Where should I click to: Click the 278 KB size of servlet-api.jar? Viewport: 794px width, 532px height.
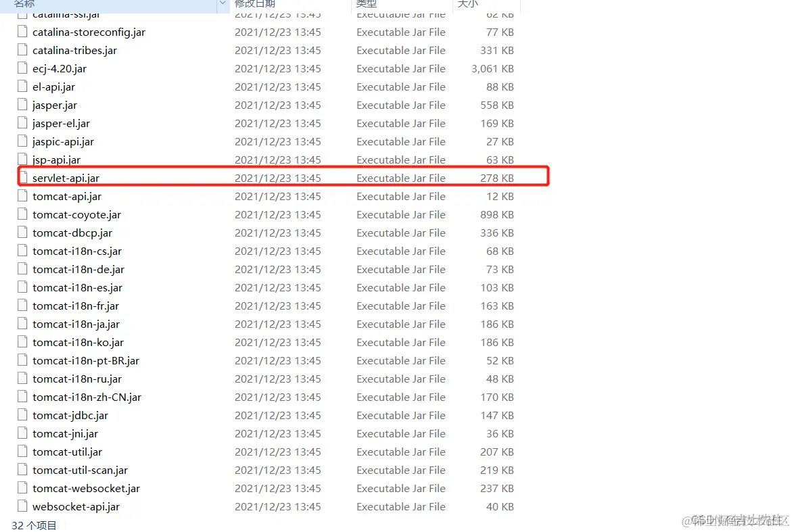click(496, 178)
